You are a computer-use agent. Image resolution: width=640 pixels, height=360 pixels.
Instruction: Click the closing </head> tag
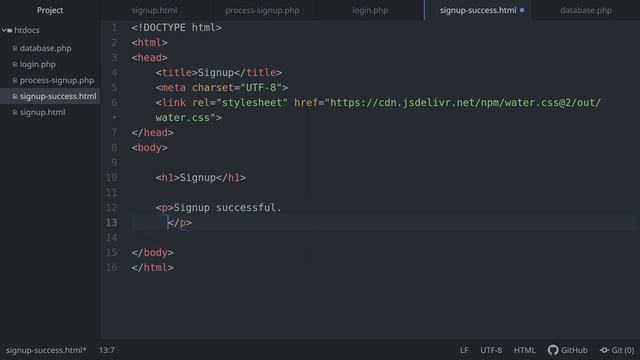[x=152, y=133]
